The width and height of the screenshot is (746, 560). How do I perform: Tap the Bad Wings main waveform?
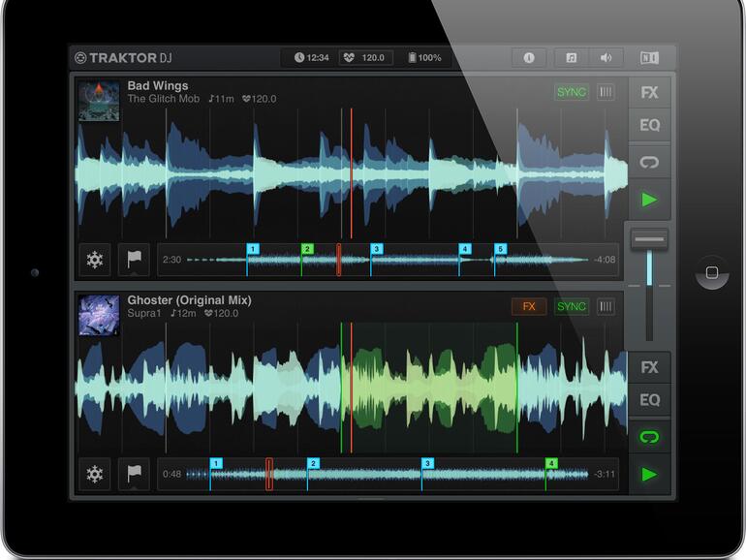pos(351,173)
